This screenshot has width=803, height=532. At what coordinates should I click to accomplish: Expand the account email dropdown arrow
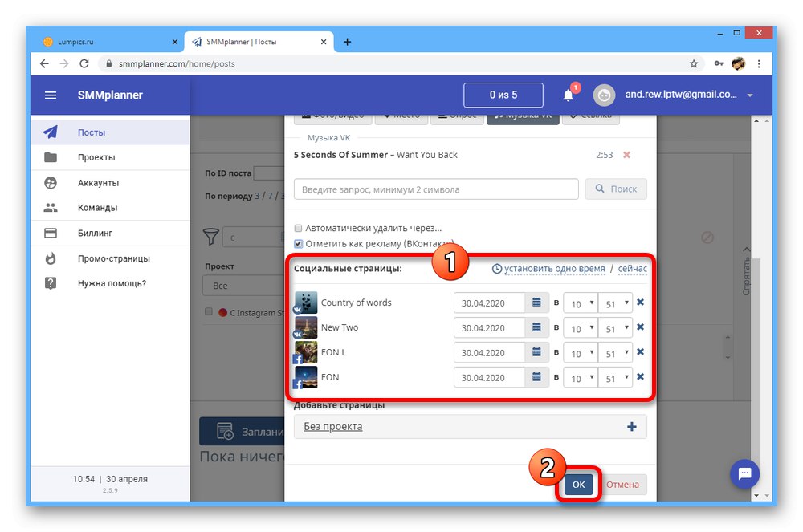click(x=750, y=95)
